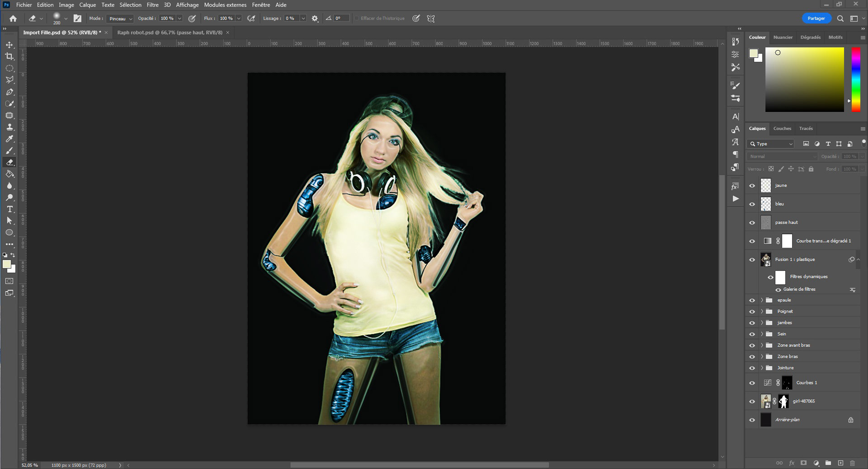Toggle Effacer de l'historique checkbox

tap(357, 19)
